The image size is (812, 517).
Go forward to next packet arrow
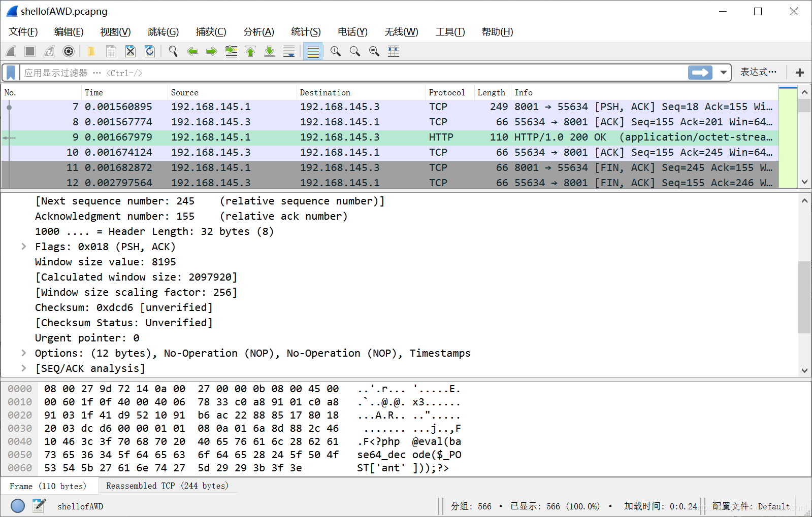point(212,51)
